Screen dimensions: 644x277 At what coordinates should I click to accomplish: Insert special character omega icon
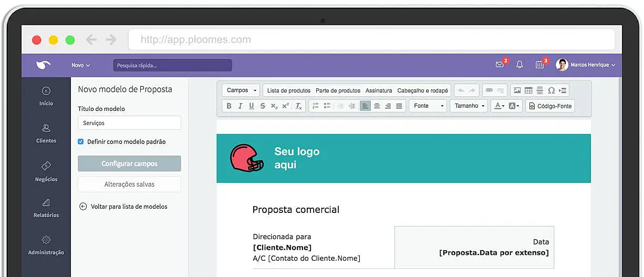551,90
